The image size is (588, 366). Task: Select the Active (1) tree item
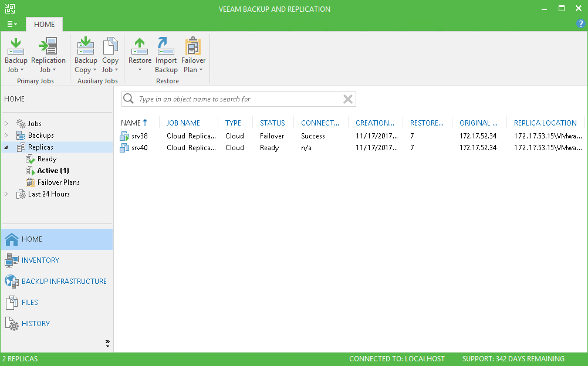[x=53, y=171]
